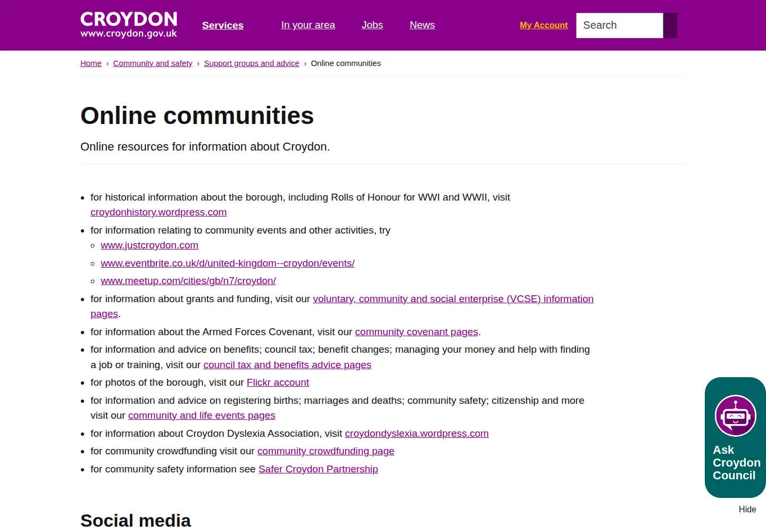This screenshot has height=532, width=766.
Task: Open www.justcroydon.com link
Action: point(149,245)
